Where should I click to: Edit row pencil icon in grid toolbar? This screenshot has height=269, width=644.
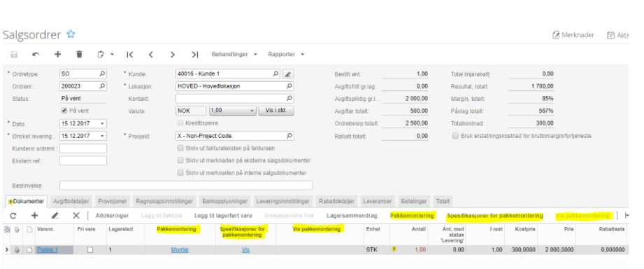coord(55,216)
